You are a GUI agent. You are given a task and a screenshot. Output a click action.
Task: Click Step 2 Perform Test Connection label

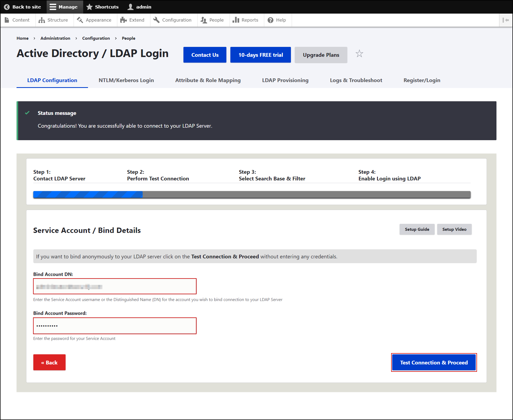coord(158,175)
